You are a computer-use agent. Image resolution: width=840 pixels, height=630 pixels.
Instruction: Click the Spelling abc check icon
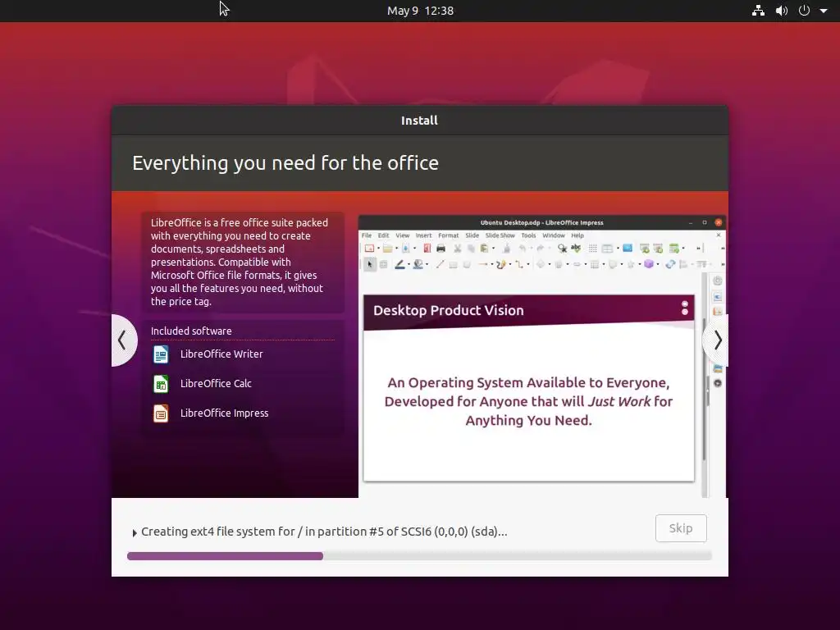click(x=576, y=248)
